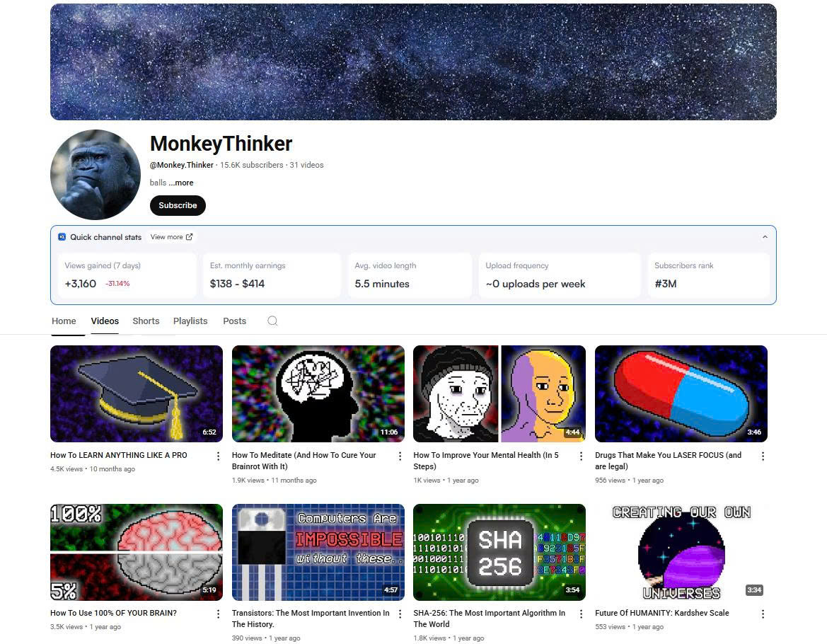This screenshot has width=827, height=644.
Task: Click the gorilla channel avatar
Action: [96, 175]
